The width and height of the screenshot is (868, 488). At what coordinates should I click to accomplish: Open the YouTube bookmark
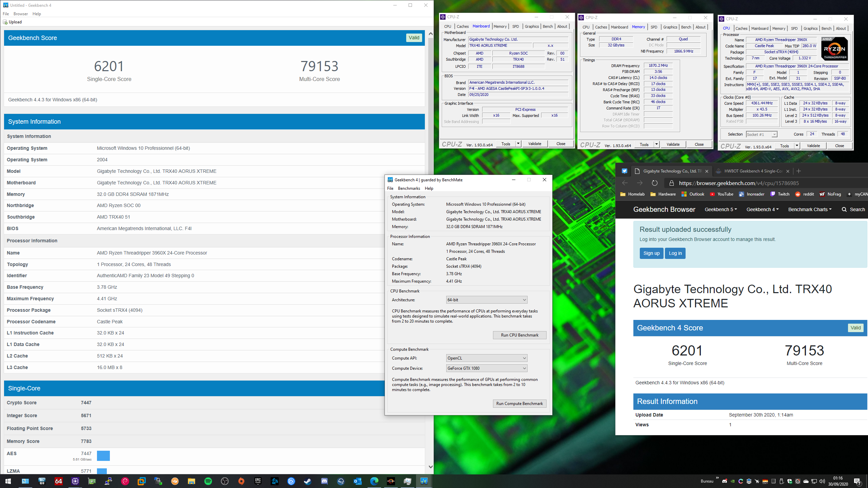coord(722,194)
